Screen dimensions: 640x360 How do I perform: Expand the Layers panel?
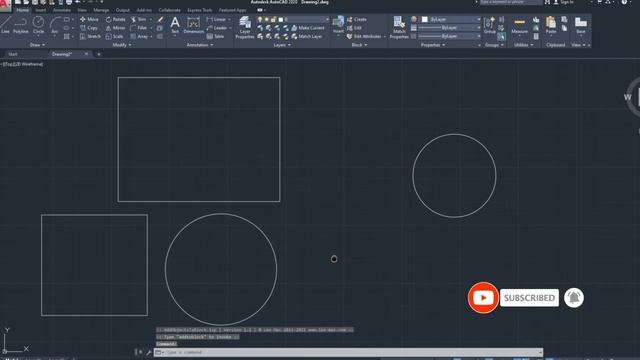click(282, 45)
